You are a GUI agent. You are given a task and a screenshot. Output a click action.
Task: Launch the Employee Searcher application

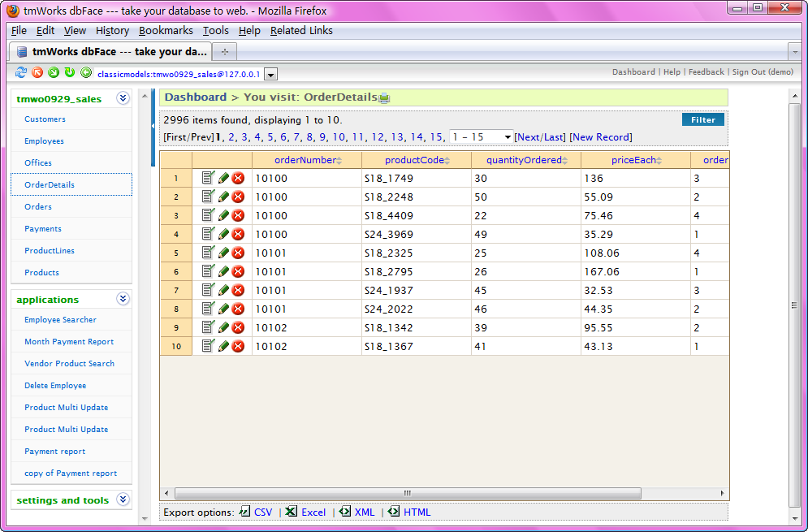[x=60, y=320]
